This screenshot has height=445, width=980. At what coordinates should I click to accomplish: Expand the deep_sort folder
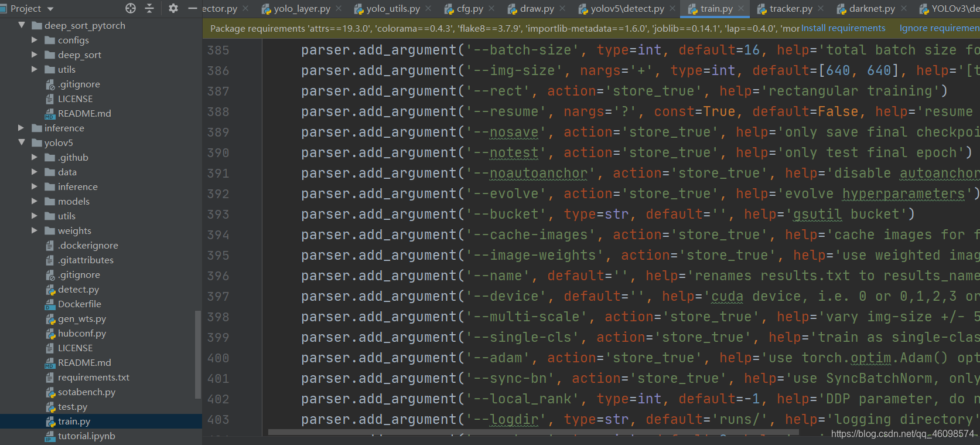coord(34,55)
